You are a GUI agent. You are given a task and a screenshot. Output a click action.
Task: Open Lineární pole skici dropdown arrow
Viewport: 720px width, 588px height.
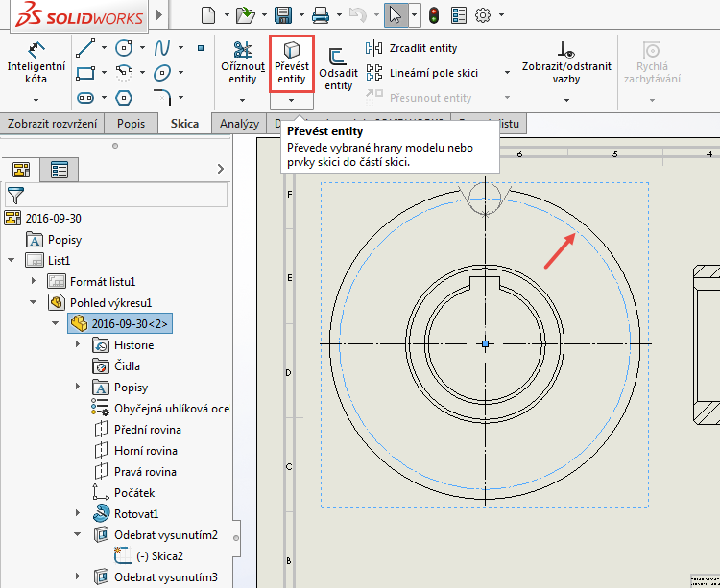507,73
